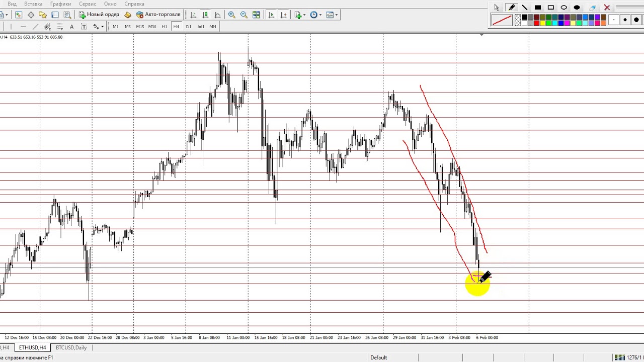Image resolution: width=644 pixels, height=362 pixels.
Task: Switch to D1 timeframe
Action: tap(189, 27)
